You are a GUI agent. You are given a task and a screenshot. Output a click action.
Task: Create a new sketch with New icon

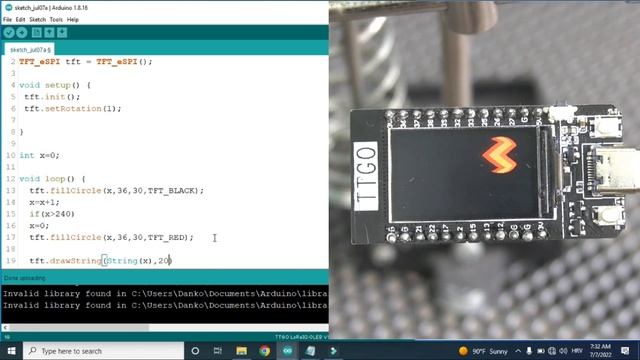coord(36,33)
